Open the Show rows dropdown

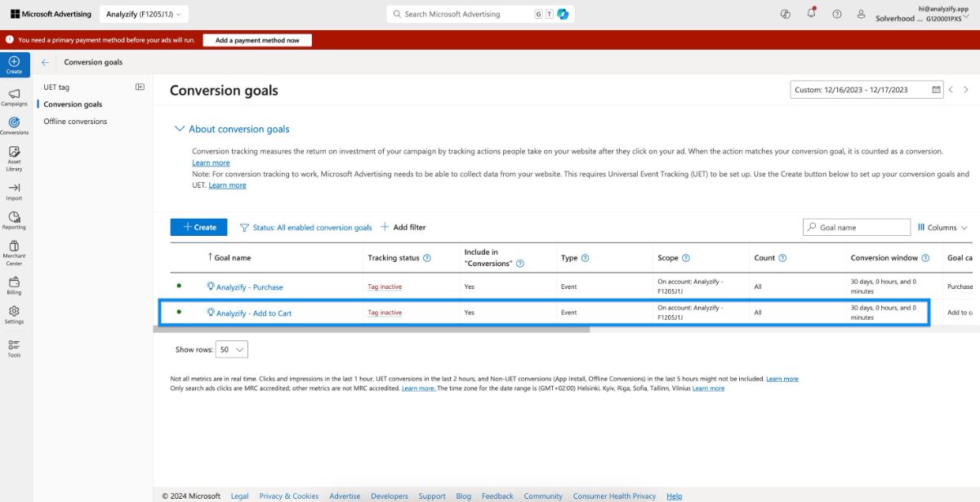pyautogui.click(x=233, y=349)
